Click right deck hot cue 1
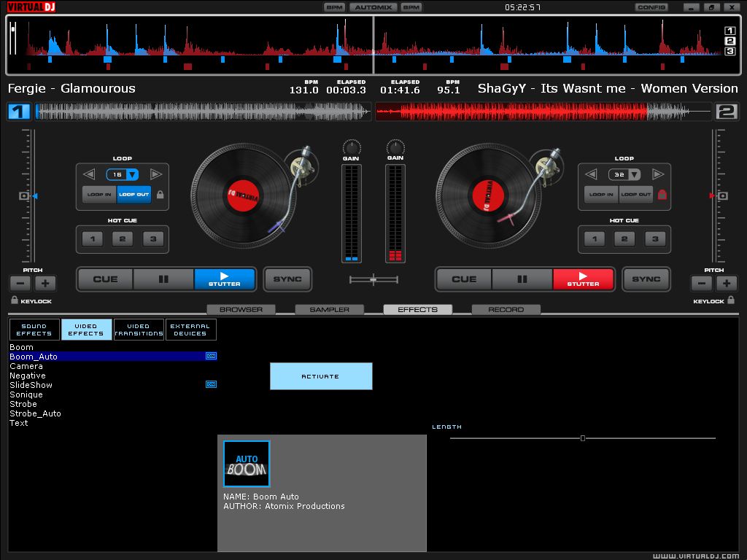This screenshot has width=747, height=560. pyautogui.click(x=595, y=239)
